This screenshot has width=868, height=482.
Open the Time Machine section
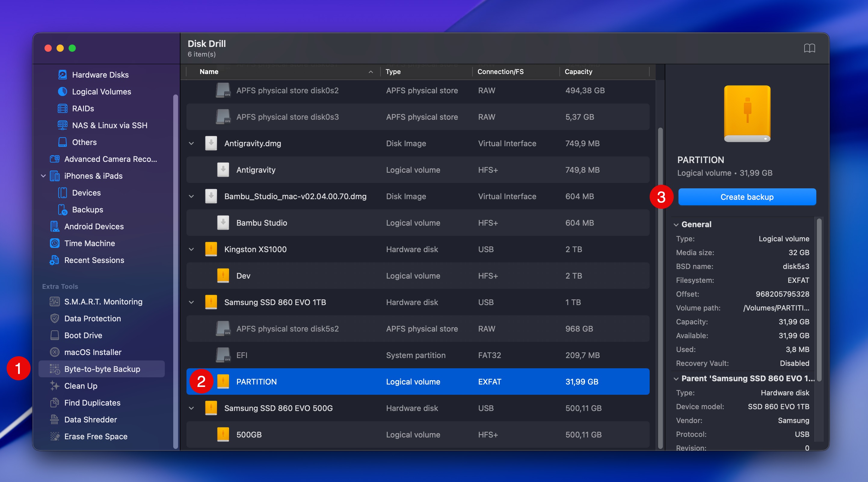[x=90, y=243]
